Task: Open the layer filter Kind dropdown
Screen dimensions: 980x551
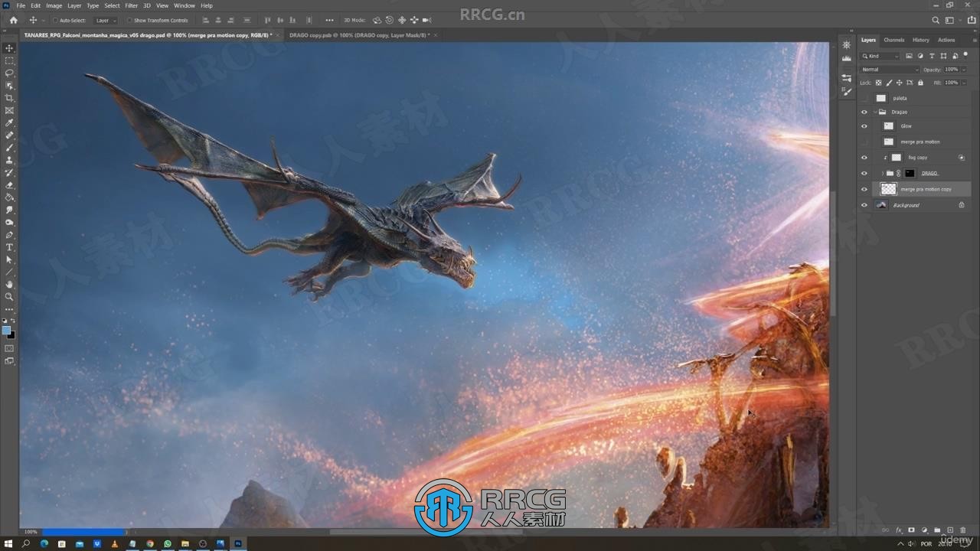Action: [x=880, y=56]
